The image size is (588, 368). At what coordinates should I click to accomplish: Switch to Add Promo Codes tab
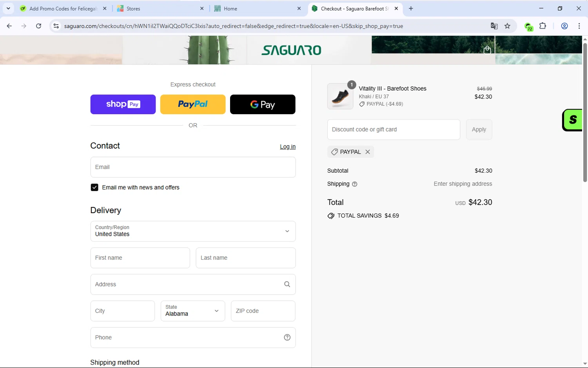click(64, 8)
